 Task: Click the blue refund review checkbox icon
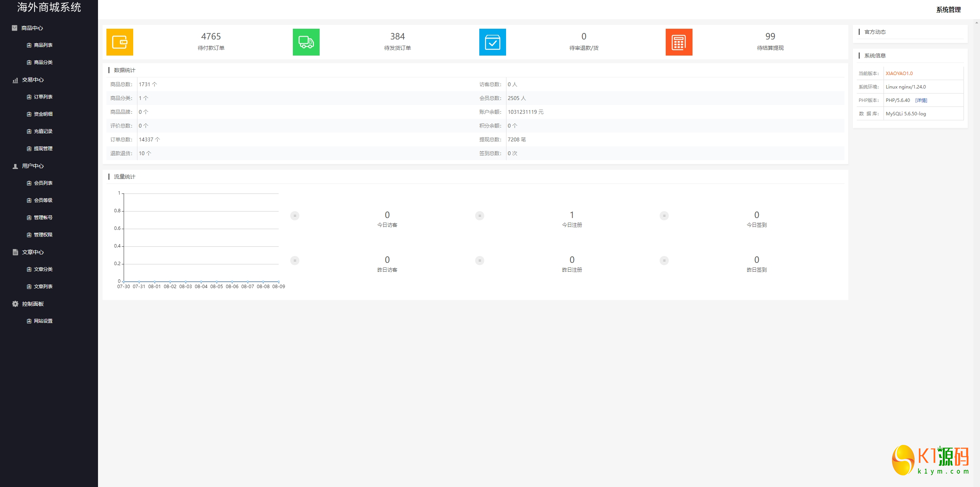click(492, 42)
